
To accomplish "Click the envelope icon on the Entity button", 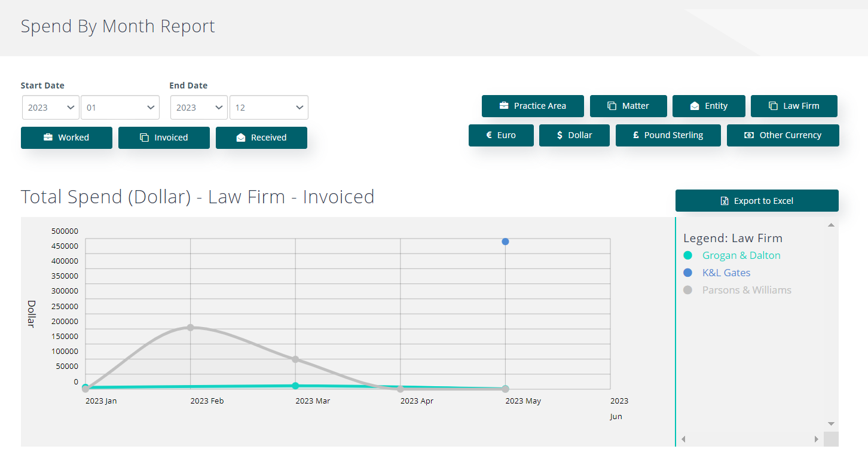I will click(695, 106).
